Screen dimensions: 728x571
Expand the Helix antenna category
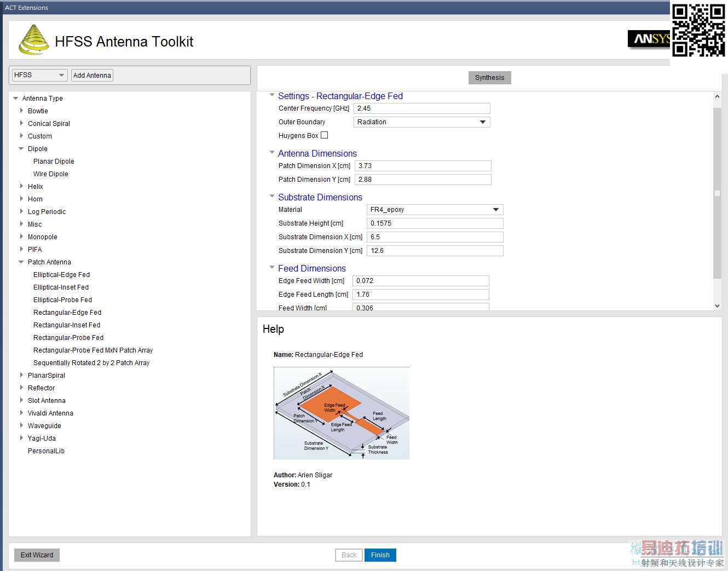click(21, 186)
